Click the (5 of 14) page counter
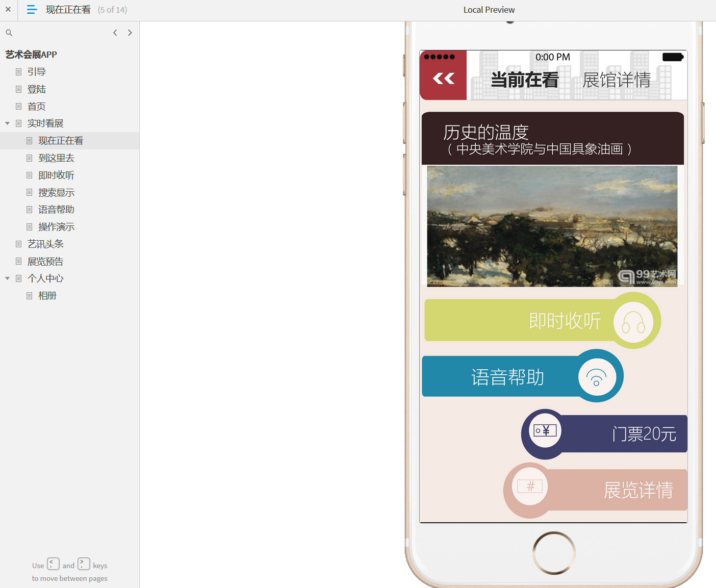This screenshot has height=588, width=716. 113,10
